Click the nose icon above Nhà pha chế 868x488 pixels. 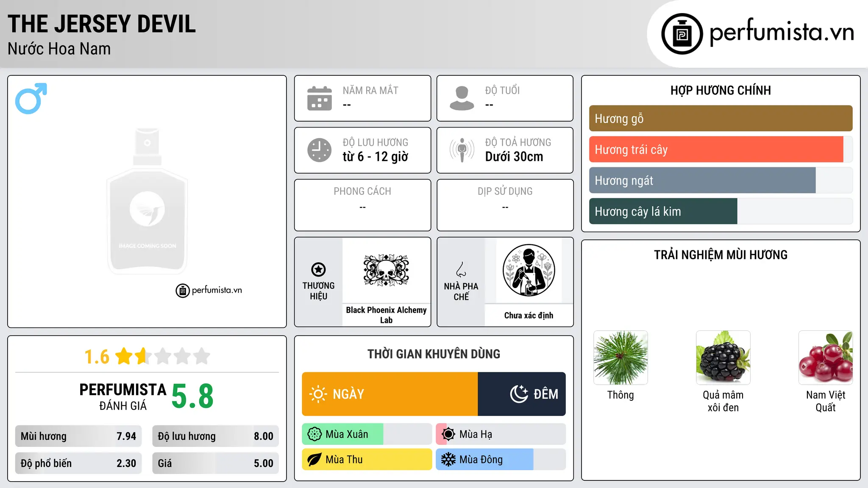tap(461, 269)
